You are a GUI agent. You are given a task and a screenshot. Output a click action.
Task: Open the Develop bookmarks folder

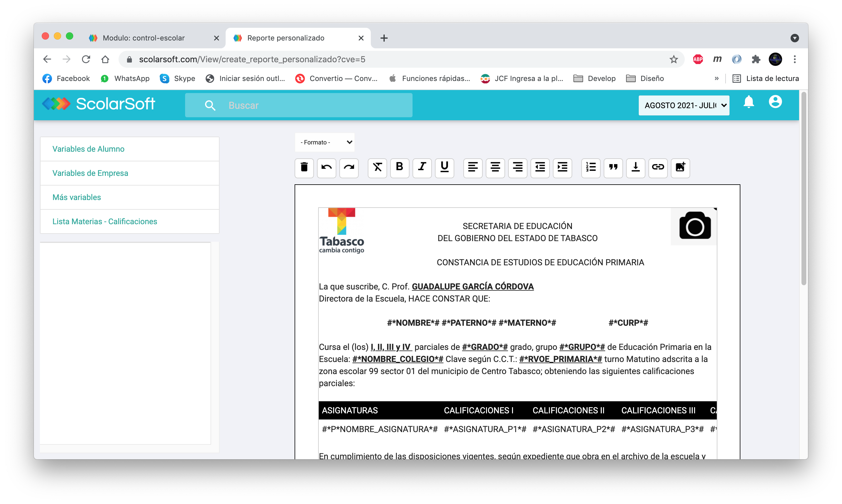click(595, 79)
